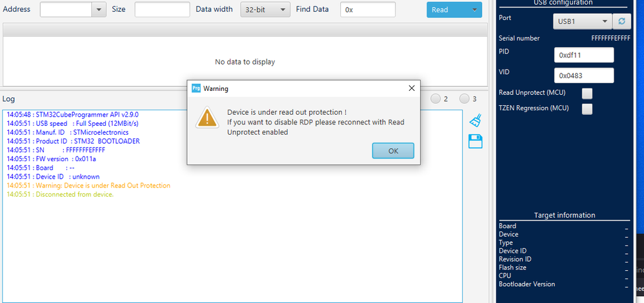644x303 pixels.
Task: Clear the log with the broom icon
Action: (x=475, y=121)
